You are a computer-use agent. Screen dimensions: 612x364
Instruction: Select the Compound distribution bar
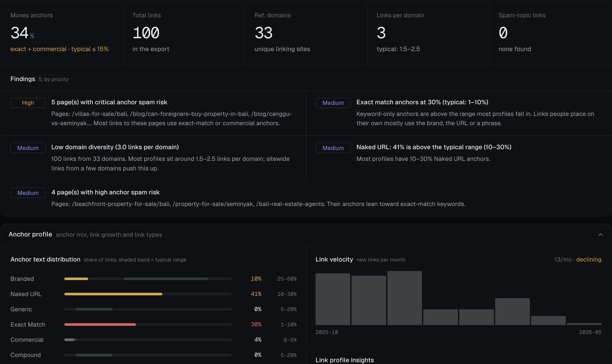[148, 355]
